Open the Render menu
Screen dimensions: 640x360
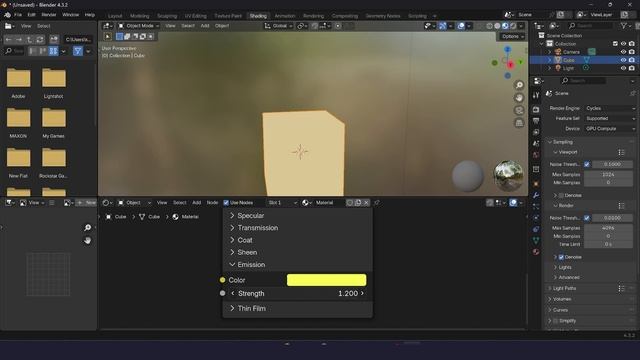49,15
